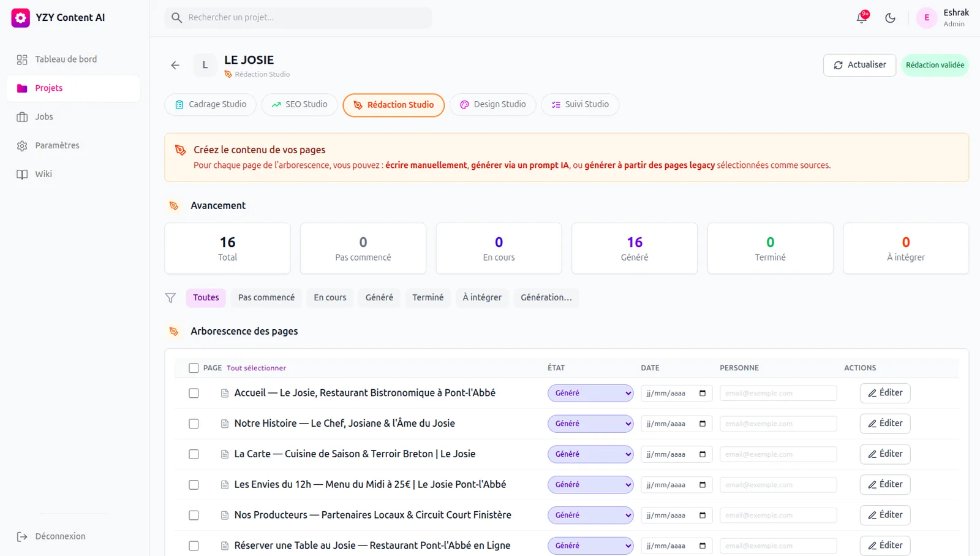Open the Généré state dropdown for Notre Histoire
Screen dimensions: 980x556
click(x=590, y=424)
